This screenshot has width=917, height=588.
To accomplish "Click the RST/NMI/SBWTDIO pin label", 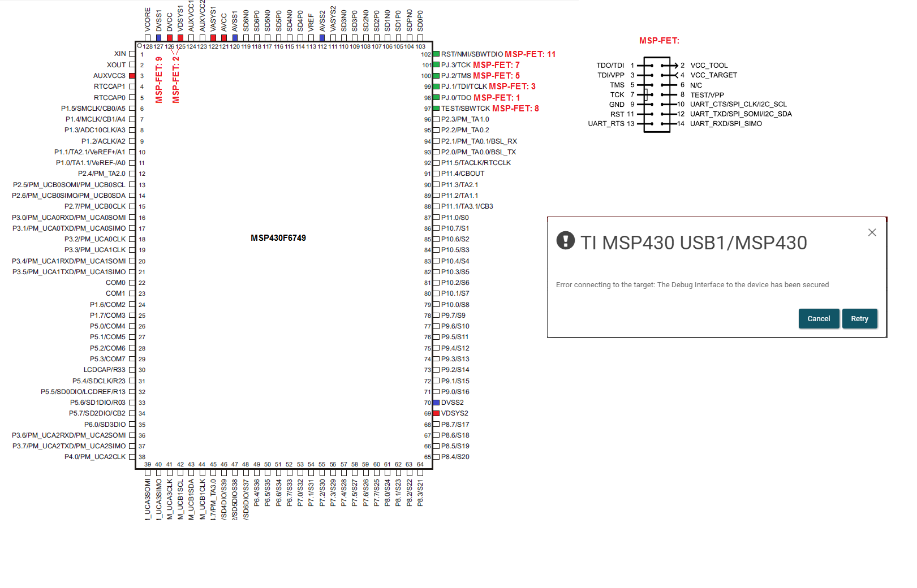I will (472, 54).
